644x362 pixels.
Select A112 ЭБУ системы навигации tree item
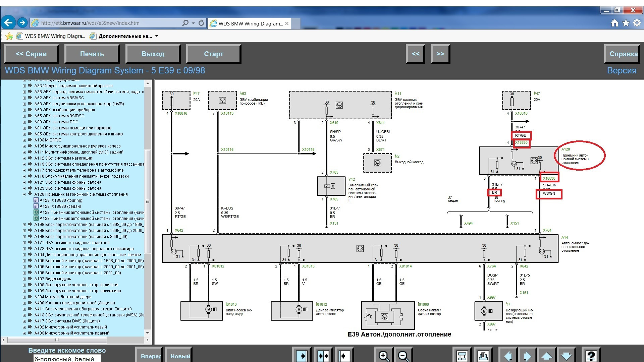click(x=63, y=158)
